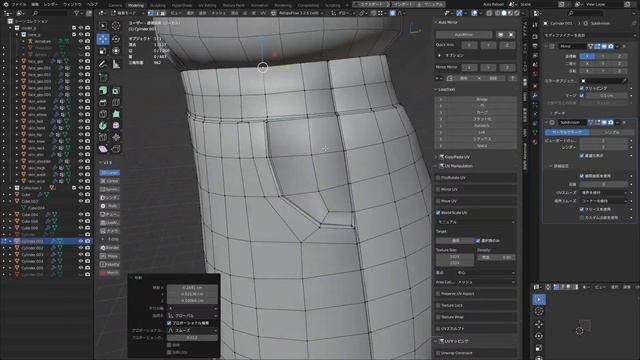The image size is (640, 360).
Task: Toggle the Mirror modifier merge checkbox
Action: click(x=582, y=96)
